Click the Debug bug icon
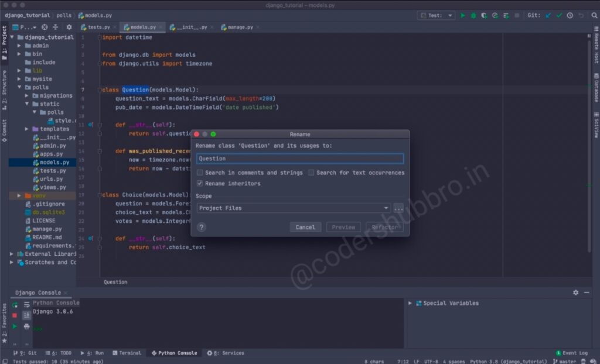This screenshot has height=364, width=600. 473,16
